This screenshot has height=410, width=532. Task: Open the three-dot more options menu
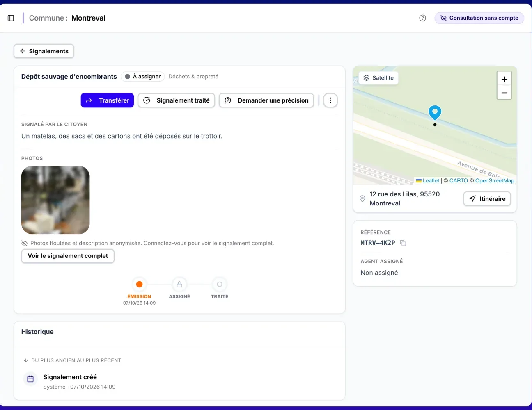point(330,100)
